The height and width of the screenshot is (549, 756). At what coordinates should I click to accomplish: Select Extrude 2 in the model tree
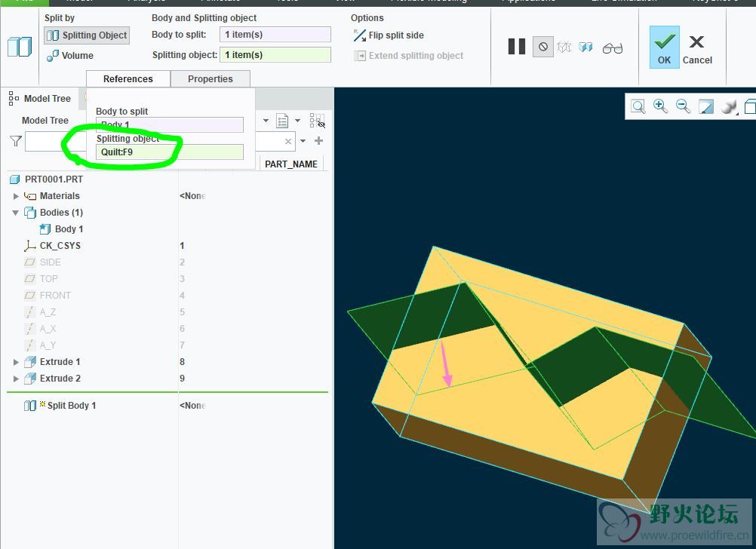[x=60, y=379]
